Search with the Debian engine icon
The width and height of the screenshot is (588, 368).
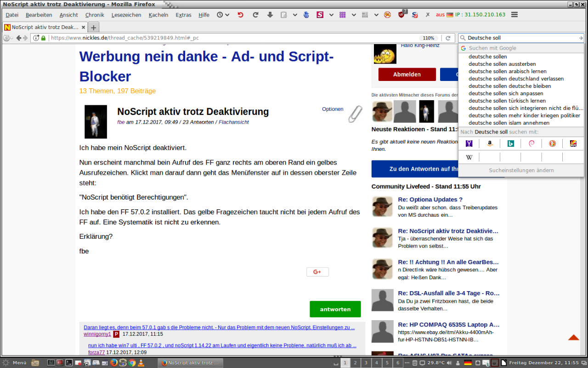[x=531, y=144]
